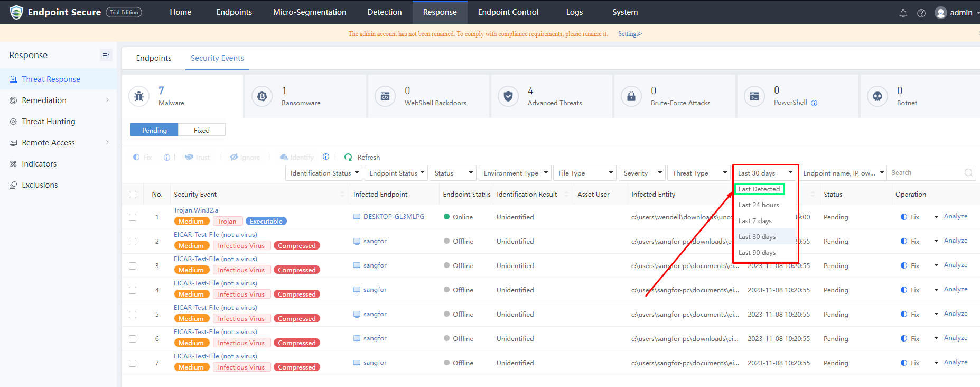
Task: Select the Ransomware category icon
Action: 262,96
